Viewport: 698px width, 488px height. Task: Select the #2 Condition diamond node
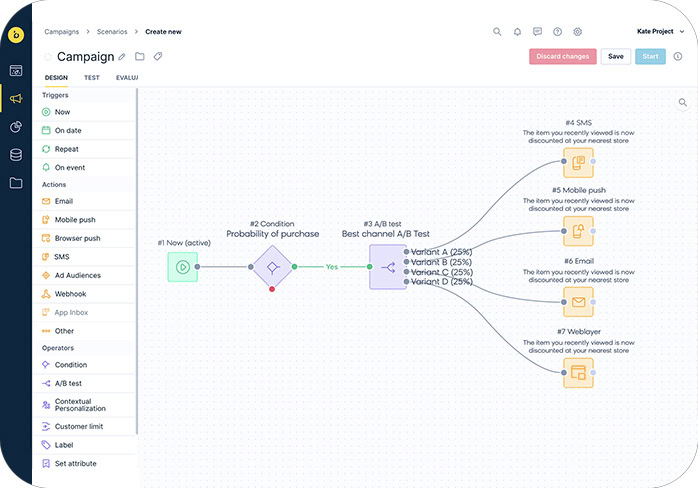tap(272, 267)
